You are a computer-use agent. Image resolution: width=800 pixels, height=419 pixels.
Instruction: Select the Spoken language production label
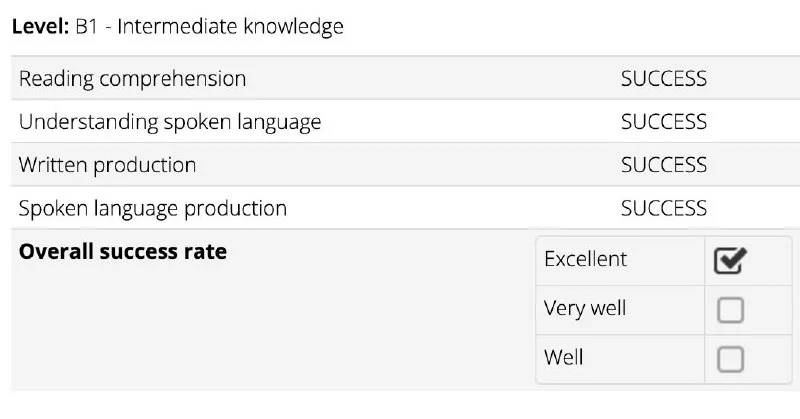[153, 209]
